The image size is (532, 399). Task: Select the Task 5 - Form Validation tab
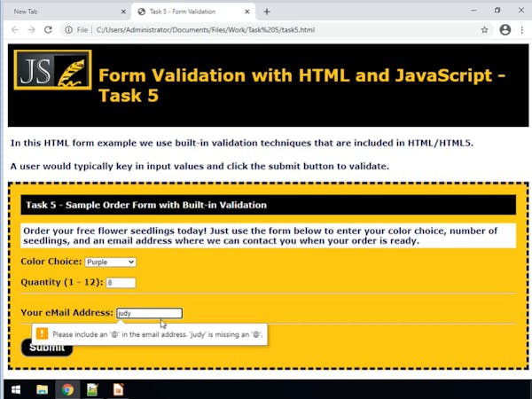click(x=193, y=12)
